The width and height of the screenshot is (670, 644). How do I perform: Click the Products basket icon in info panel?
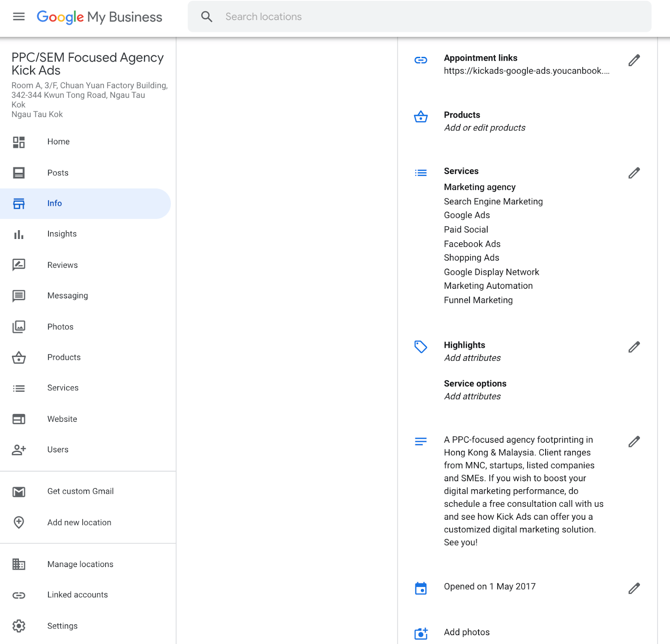point(421,117)
